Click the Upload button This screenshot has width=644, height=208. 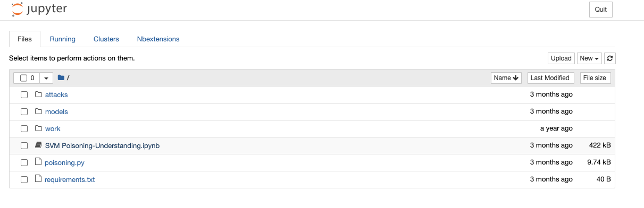[x=561, y=58]
